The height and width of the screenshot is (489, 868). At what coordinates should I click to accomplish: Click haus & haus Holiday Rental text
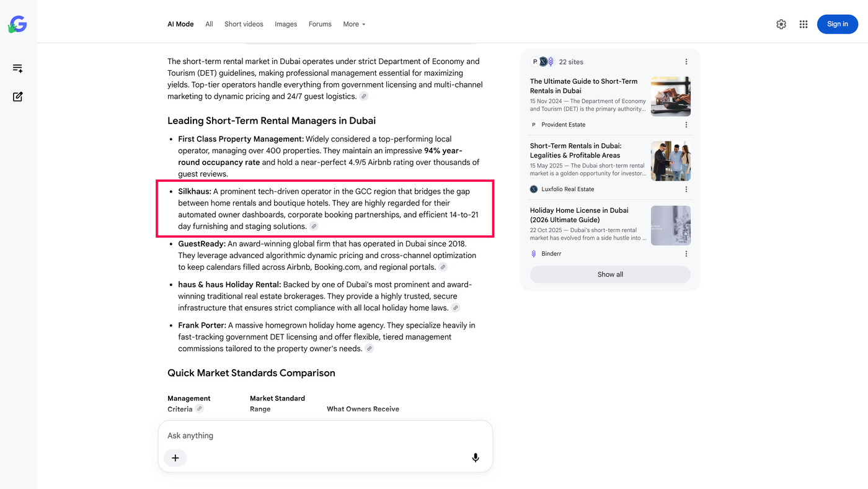coord(229,285)
